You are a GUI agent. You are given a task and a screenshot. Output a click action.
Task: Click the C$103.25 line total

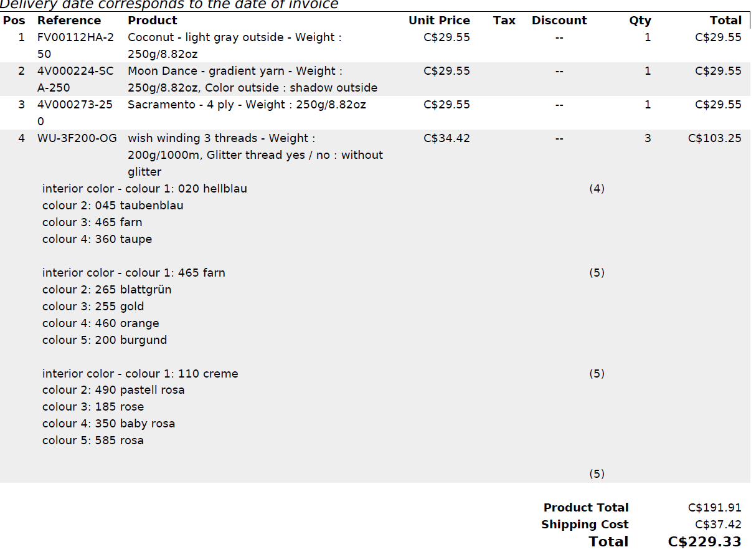[x=714, y=138]
